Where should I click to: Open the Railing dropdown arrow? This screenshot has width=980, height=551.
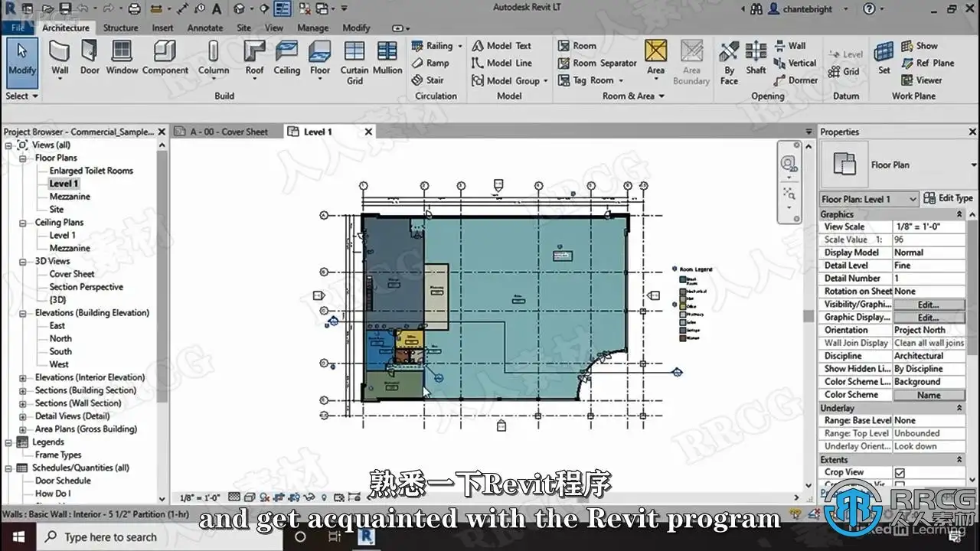(460, 46)
